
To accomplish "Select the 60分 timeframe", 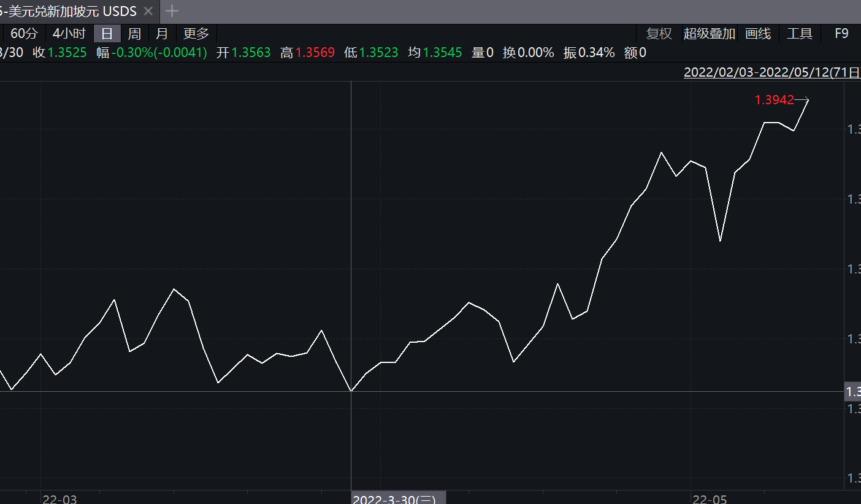I will pos(23,34).
